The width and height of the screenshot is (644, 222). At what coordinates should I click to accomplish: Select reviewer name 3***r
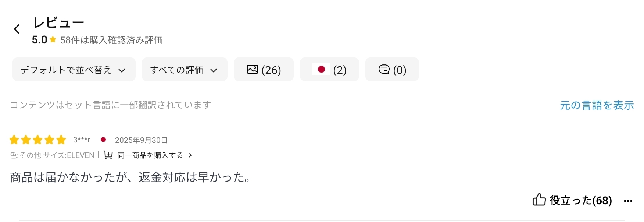click(82, 140)
